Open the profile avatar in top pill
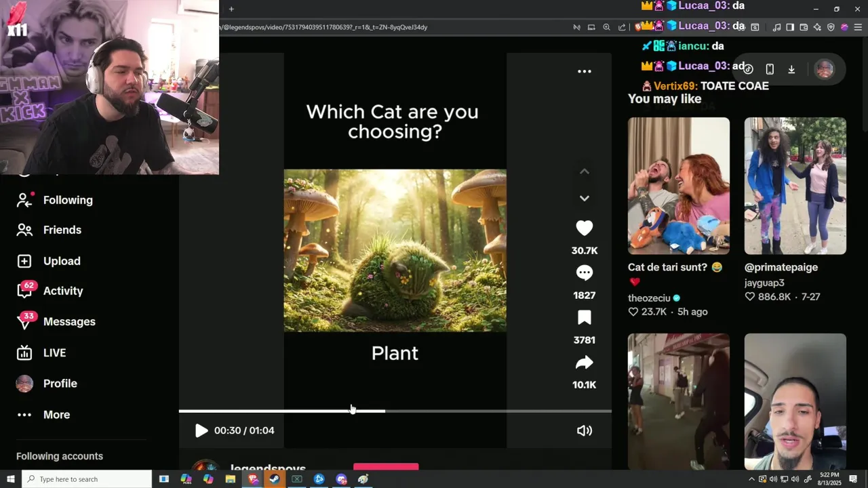The image size is (868, 488). (825, 69)
